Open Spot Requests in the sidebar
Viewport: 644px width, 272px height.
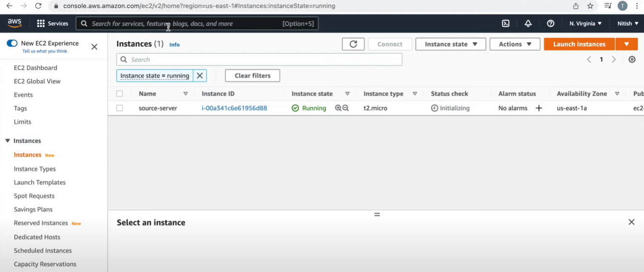(35, 196)
